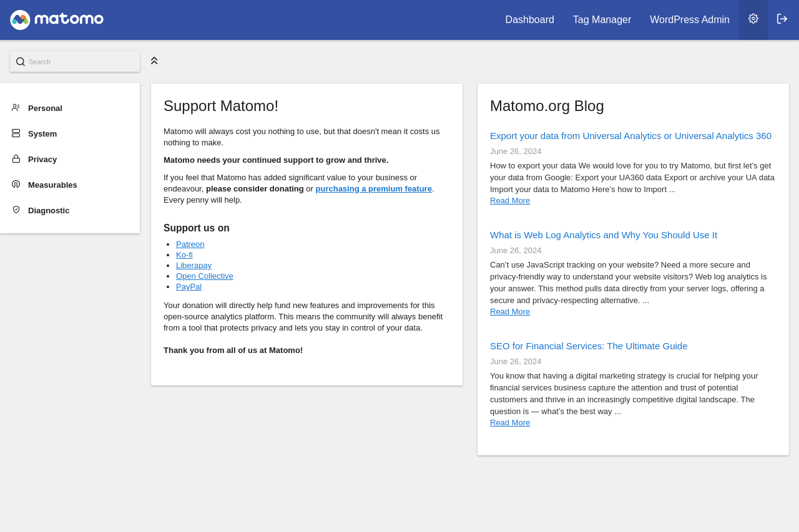Click the Patreon support link
Image resolution: width=799 pixels, height=532 pixels.
[x=190, y=244]
